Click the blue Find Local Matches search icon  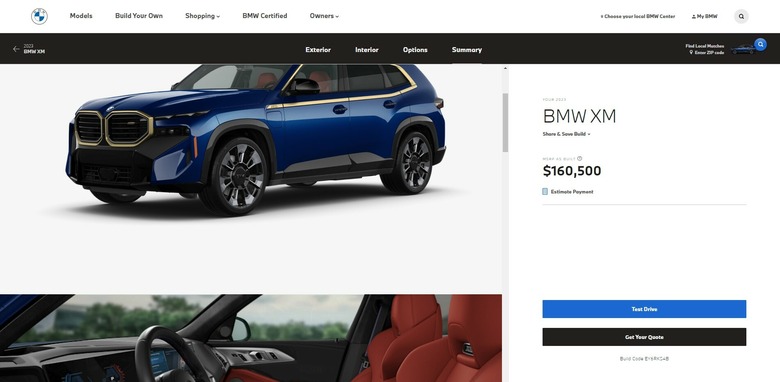click(760, 44)
